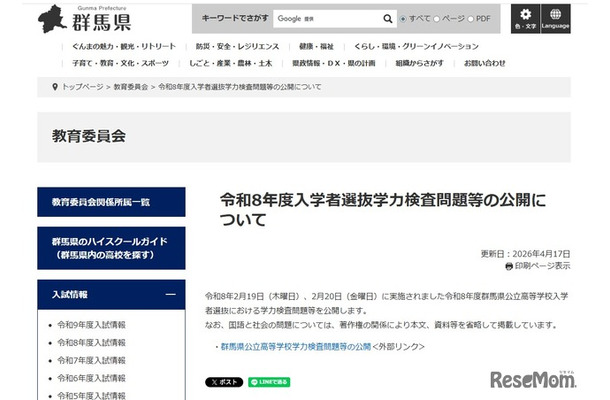Open 組織からさがす menu

click(419, 63)
